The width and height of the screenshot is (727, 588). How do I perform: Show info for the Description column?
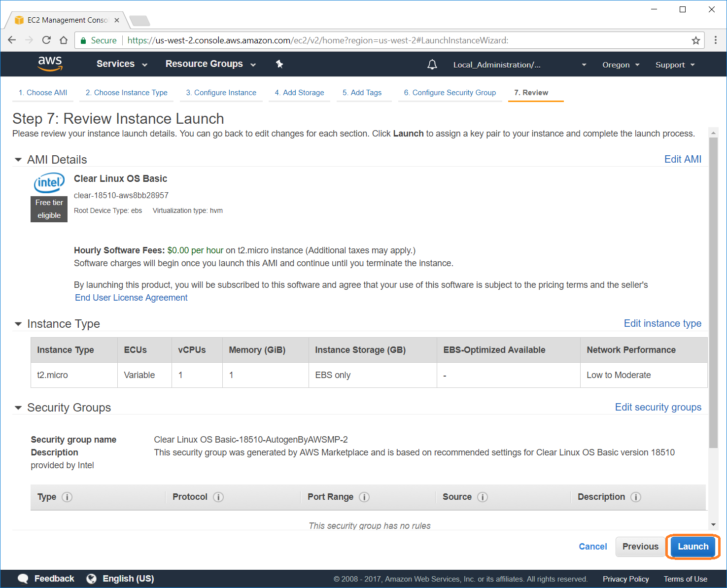tap(636, 497)
